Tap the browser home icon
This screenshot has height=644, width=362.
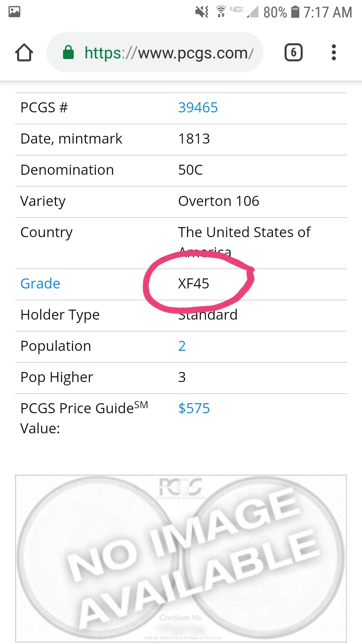(x=24, y=53)
